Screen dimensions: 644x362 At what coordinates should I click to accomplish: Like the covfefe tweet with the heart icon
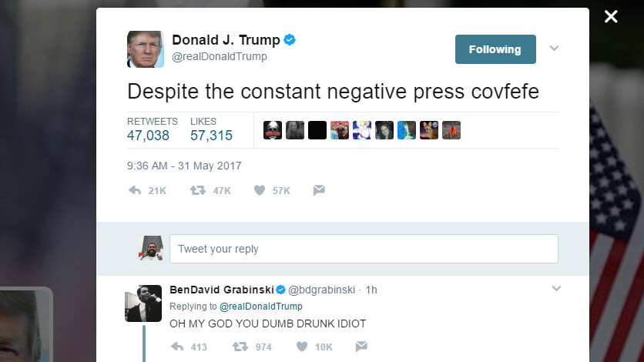pos(259,190)
